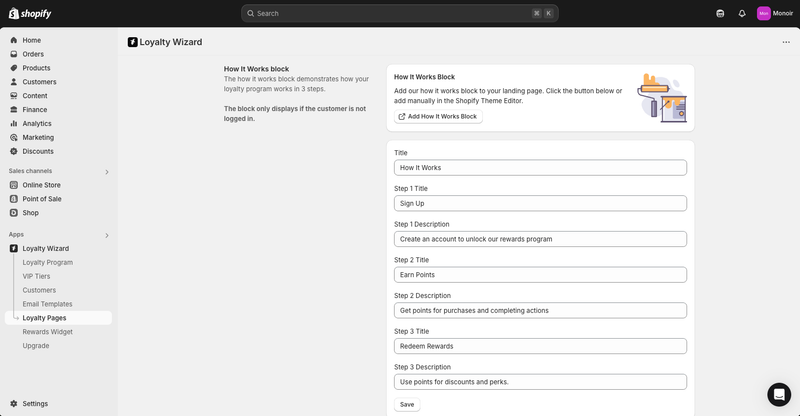This screenshot has height=416, width=800.
Task: Click the Add How It Works Block button
Action: tap(438, 116)
